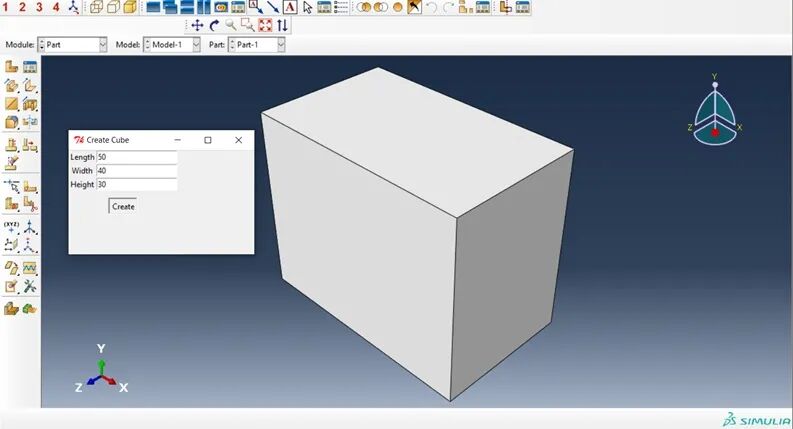Select the Rotate View tool
Viewport: 793px width, 429px height.
click(x=214, y=25)
